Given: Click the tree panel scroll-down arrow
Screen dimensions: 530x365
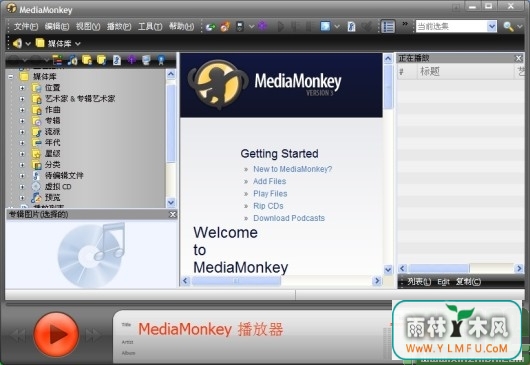Looking at the screenshot, I should click(x=171, y=202).
